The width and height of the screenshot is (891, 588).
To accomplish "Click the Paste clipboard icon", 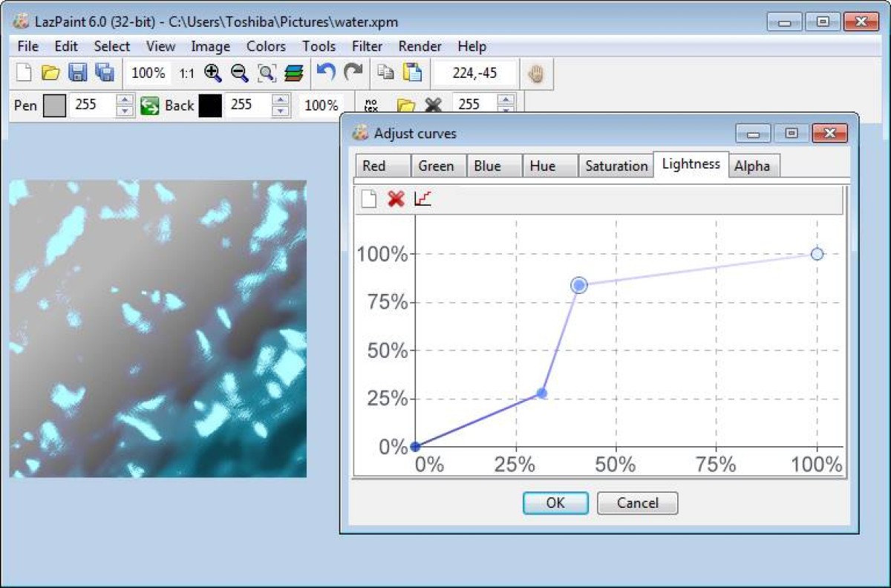I will click(412, 73).
